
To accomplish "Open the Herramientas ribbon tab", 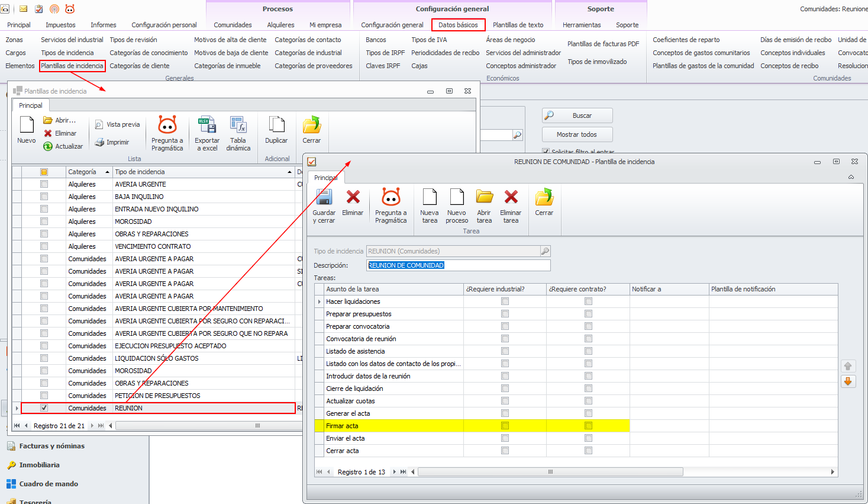I will pyautogui.click(x=582, y=25).
